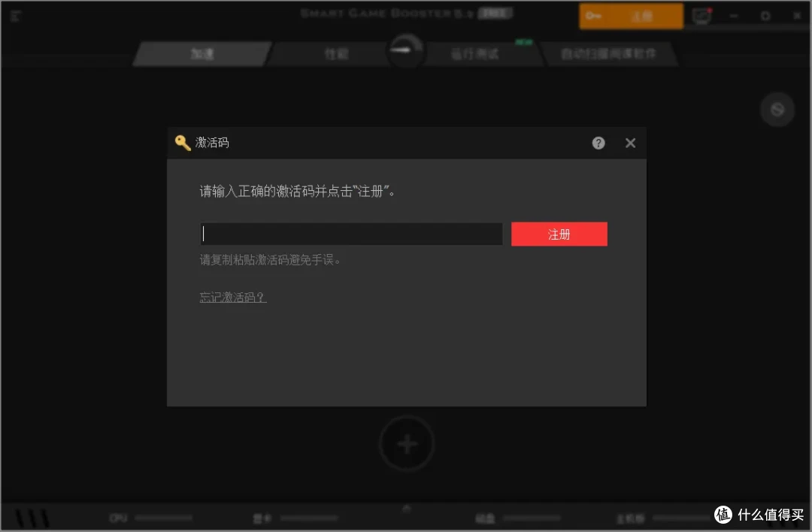Image resolution: width=812 pixels, height=532 pixels.
Task: Click the monitor icon with red dot
Action: (702, 16)
